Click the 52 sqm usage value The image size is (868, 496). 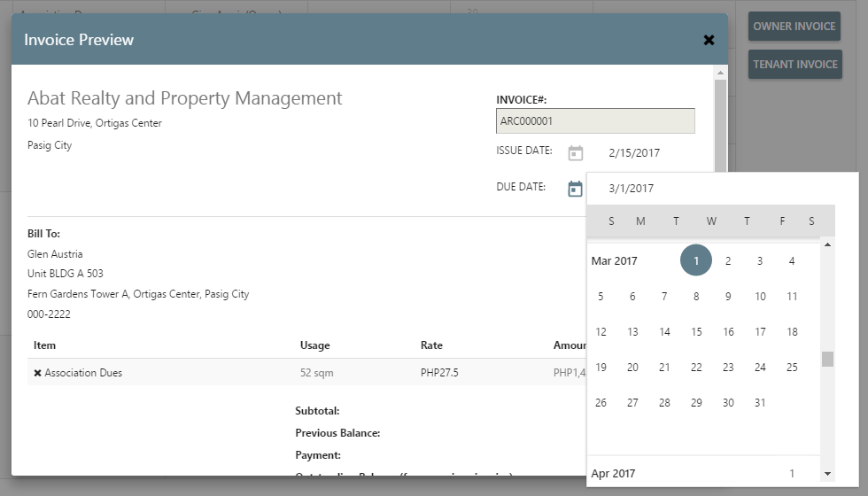pos(317,373)
